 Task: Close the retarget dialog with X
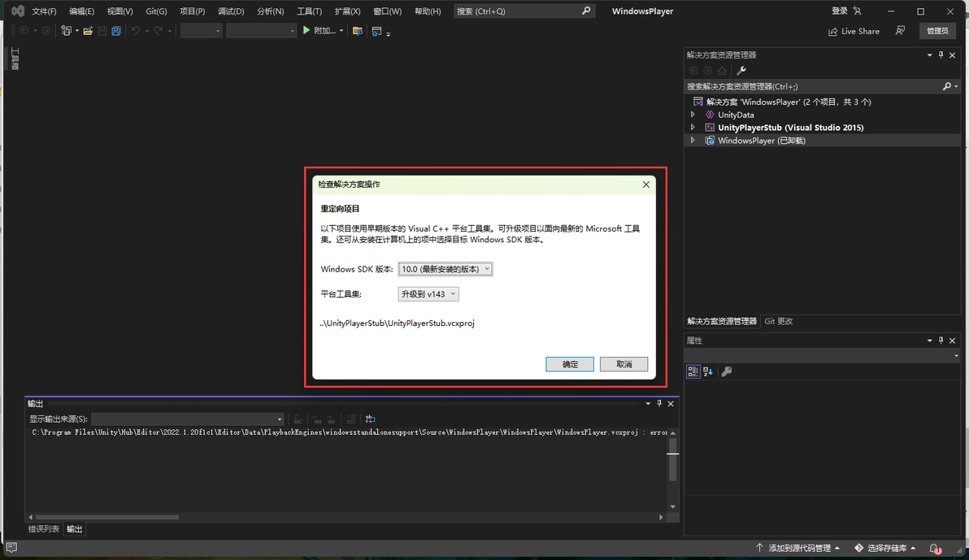(645, 184)
